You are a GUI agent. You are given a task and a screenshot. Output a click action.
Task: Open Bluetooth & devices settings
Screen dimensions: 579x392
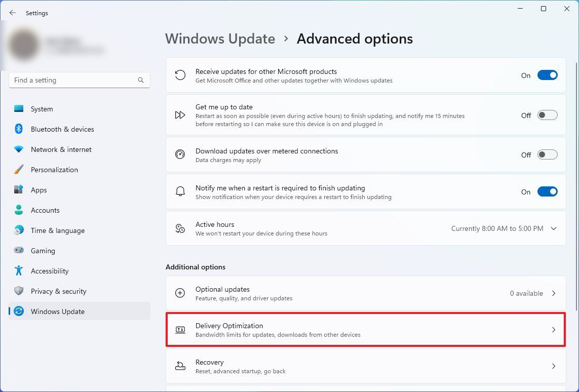(80, 129)
